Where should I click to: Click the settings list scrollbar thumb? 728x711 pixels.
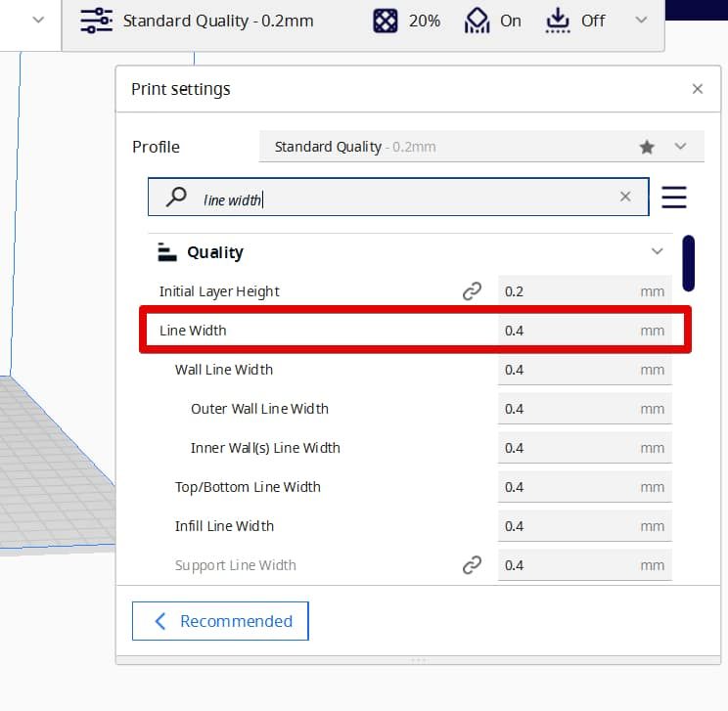coord(689,263)
